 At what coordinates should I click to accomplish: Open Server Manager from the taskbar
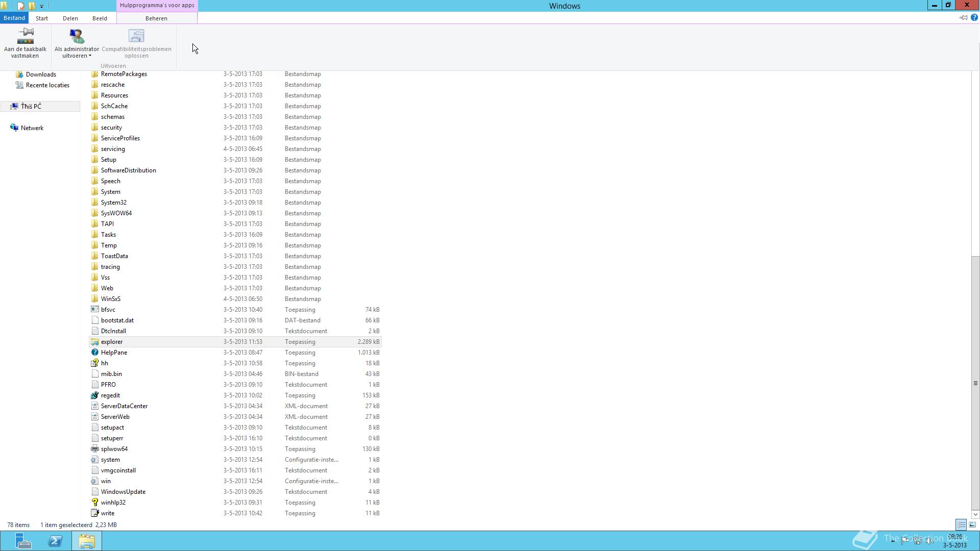23,541
